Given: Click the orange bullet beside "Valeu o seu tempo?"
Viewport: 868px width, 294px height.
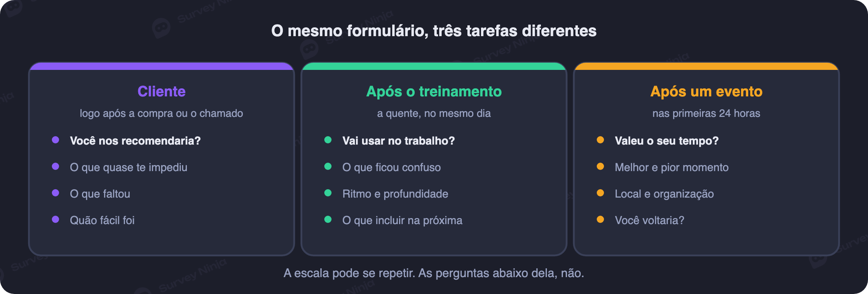Looking at the screenshot, I should [600, 140].
